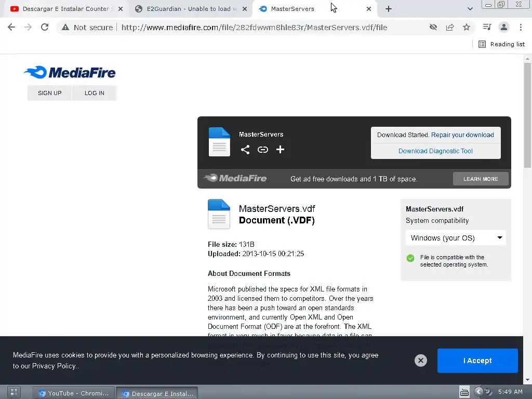Close the E2Guardian tab
Screen dimensions: 532x399
tap(245, 9)
